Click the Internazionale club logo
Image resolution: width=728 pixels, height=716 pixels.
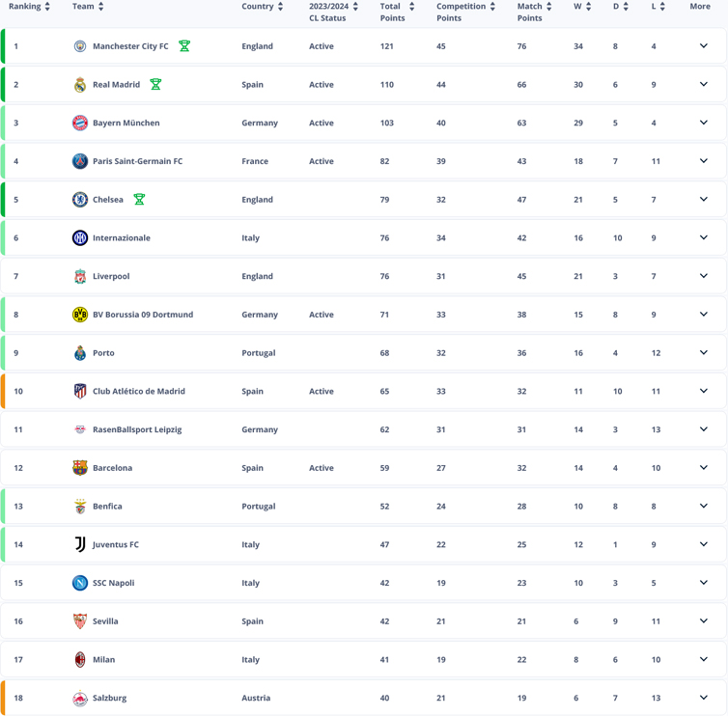pos(80,238)
